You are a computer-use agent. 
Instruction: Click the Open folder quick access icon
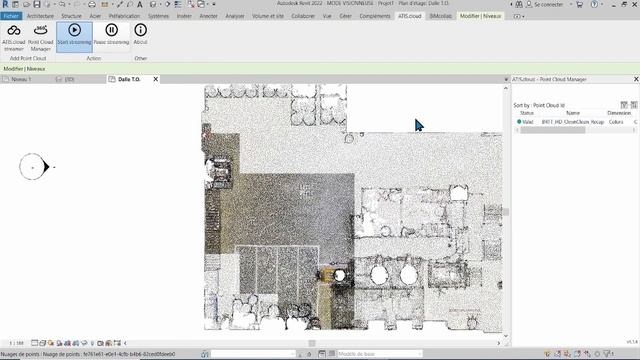coord(26,4)
